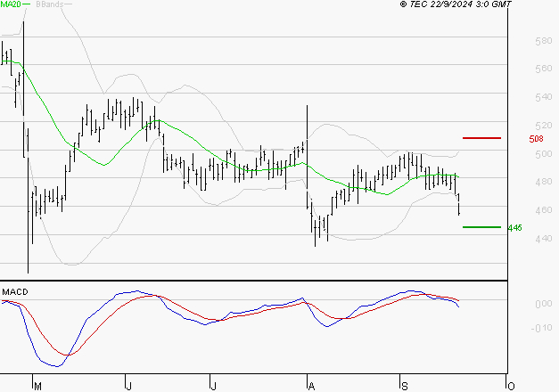Click the 500 price axis label
This screenshot has height=392, width=559.
pos(543,154)
